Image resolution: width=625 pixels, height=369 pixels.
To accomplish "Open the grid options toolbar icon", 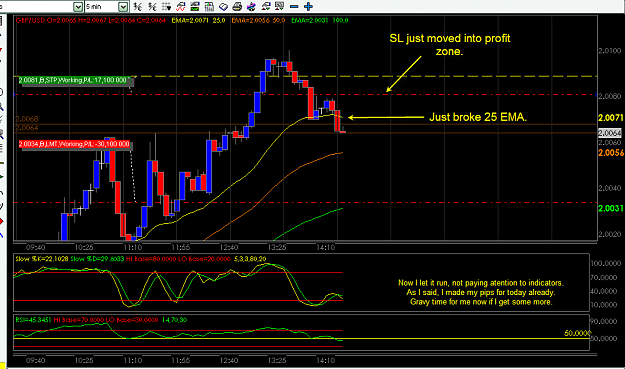I will point(167,6).
